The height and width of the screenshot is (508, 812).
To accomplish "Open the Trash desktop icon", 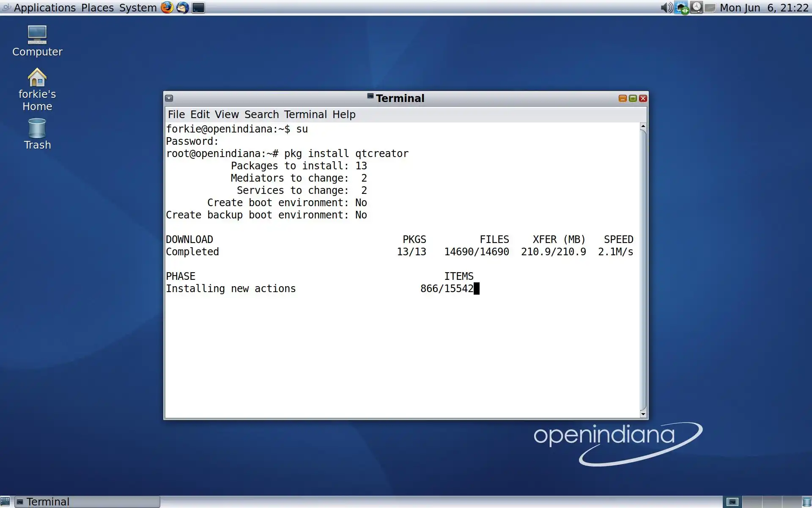I will point(37,128).
